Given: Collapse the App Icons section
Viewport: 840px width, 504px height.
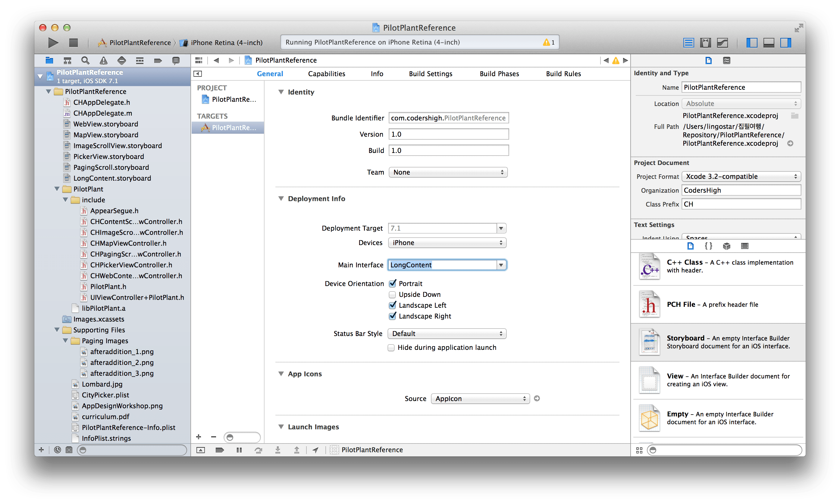Looking at the screenshot, I should click(281, 374).
